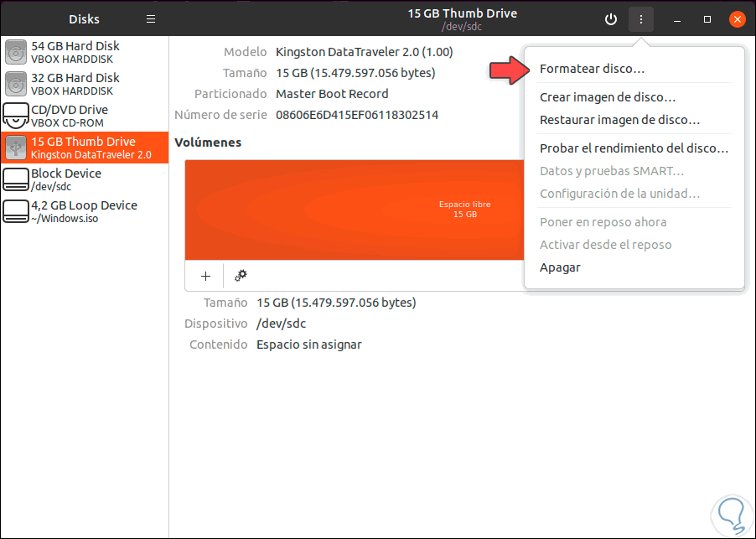Select the orange Espacio libre 15 GB volume

355,210
